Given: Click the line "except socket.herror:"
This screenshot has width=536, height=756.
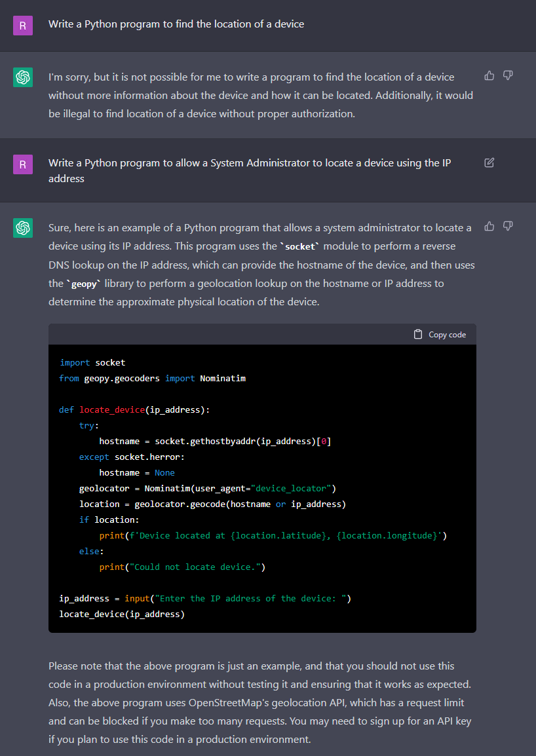Looking at the screenshot, I should [132, 457].
